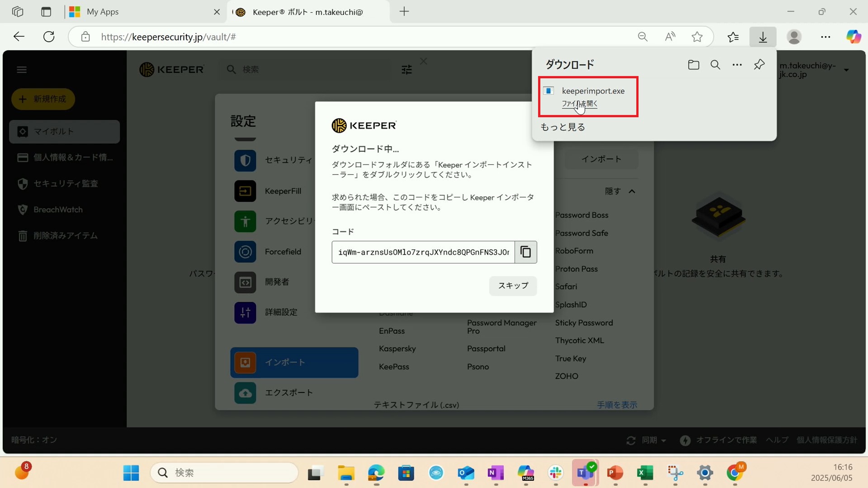Collapse the import list with 隠す chevron
The width and height of the screenshot is (868, 488).
coord(632,191)
